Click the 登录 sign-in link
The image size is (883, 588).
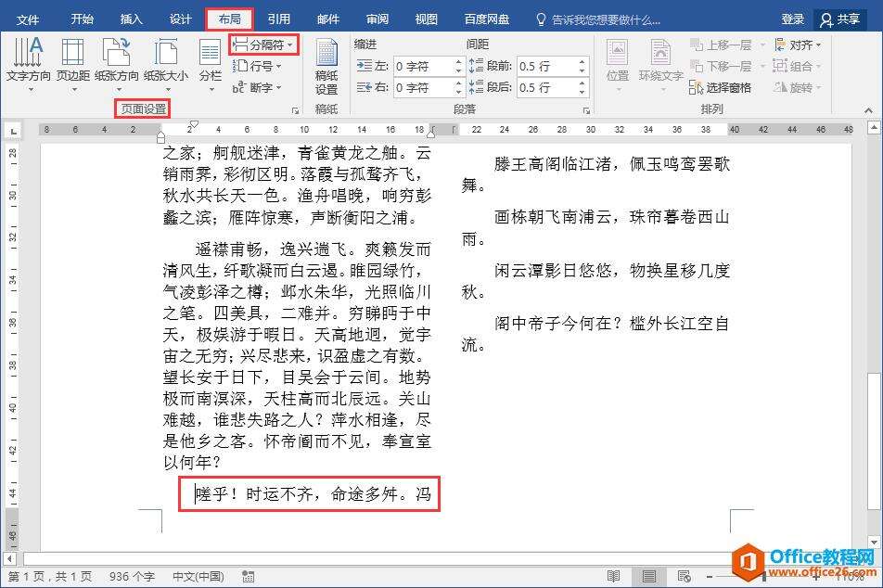point(792,19)
